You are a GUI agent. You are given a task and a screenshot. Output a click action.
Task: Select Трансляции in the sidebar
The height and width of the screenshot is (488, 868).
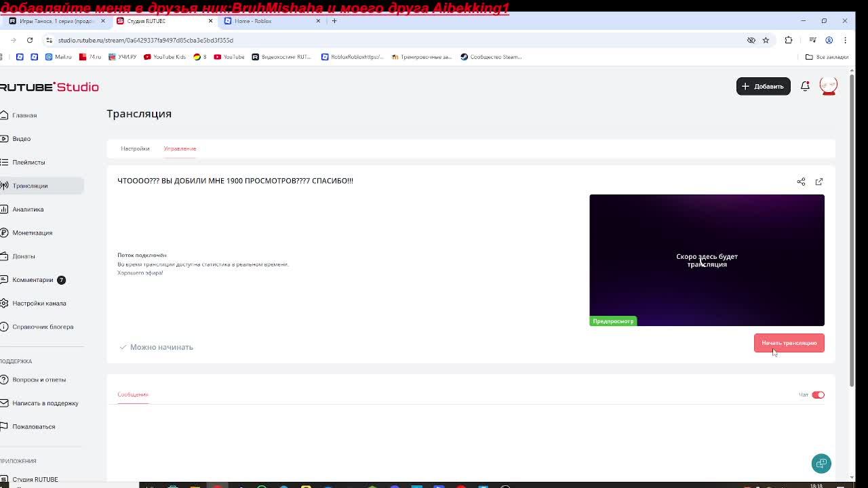click(41, 186)
